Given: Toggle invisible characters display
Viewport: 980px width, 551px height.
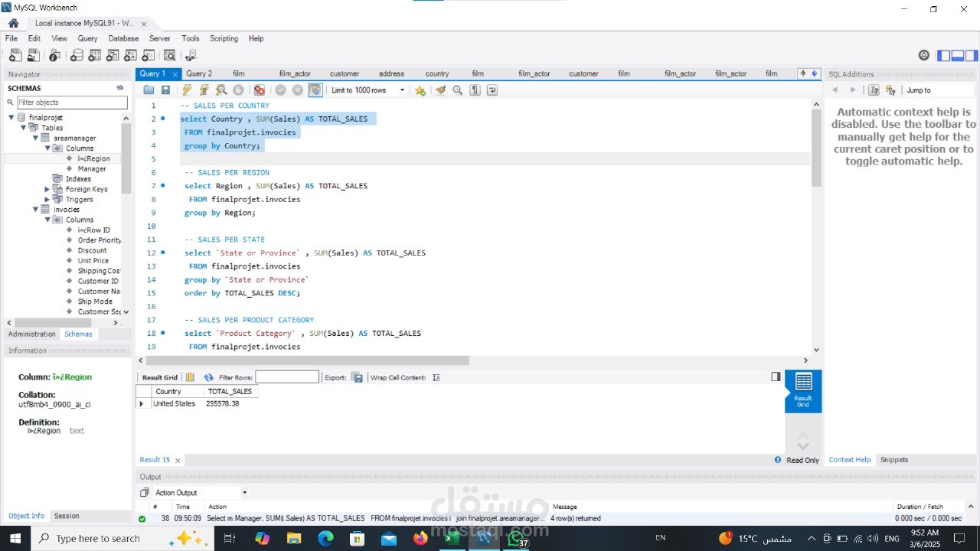Looking at the screenshot, I should coord(475,90).
